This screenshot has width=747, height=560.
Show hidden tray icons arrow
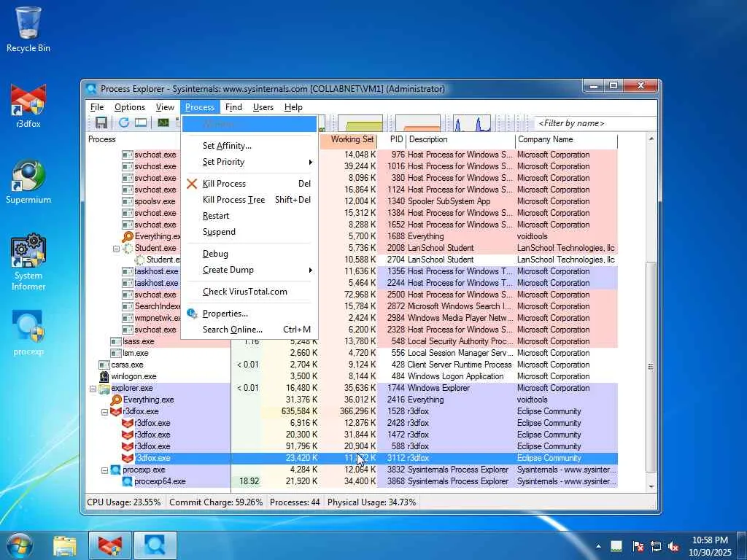click(x=598, y=546)
